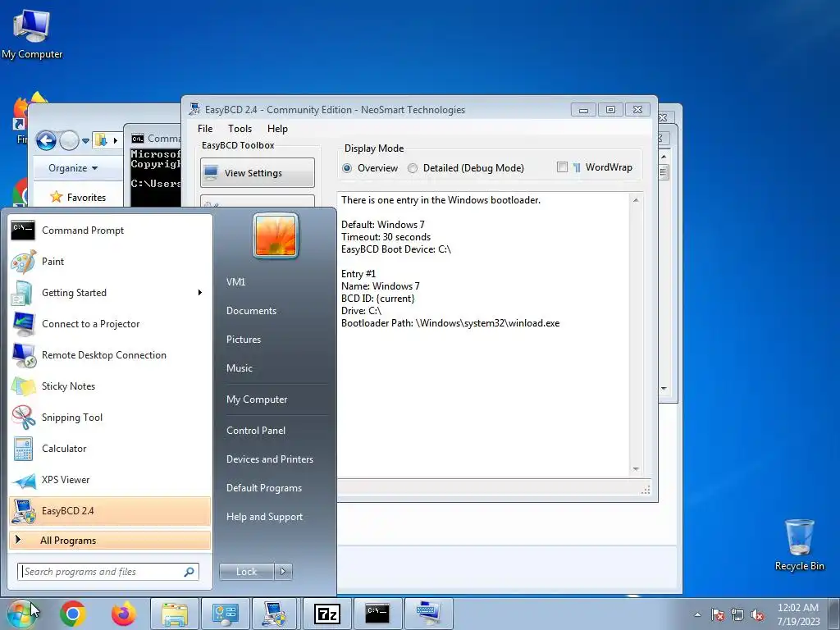Image resolution: width=840 pixels, height=630 pixels.
Task: Launch XPS Viewer
Action: point(110,479)
